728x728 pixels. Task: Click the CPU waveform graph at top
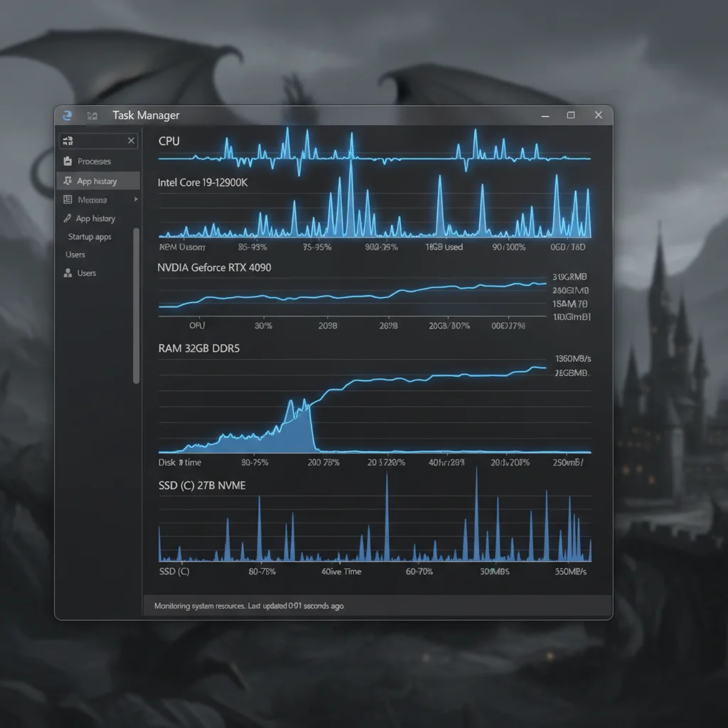pyautogui.click(x=374, y=152)
